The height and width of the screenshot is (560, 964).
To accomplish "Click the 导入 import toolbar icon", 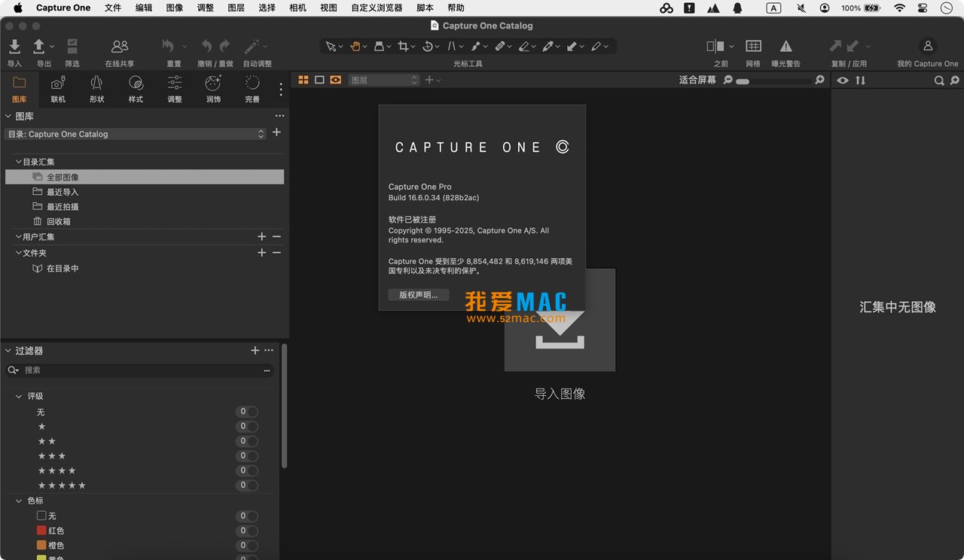I will point(14,47).
